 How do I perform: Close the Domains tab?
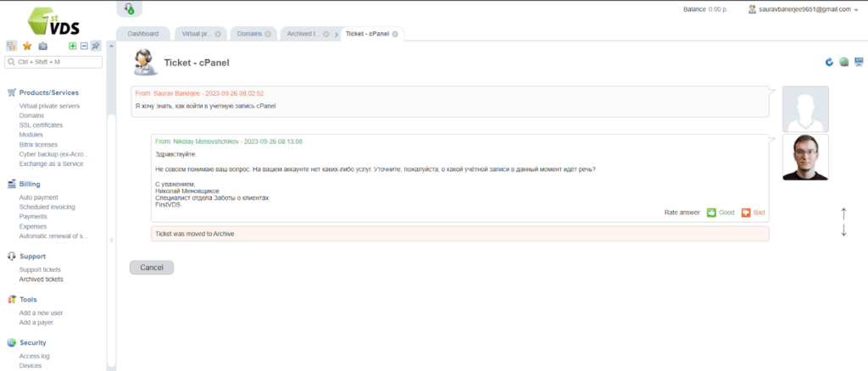(x=268, y=34)
